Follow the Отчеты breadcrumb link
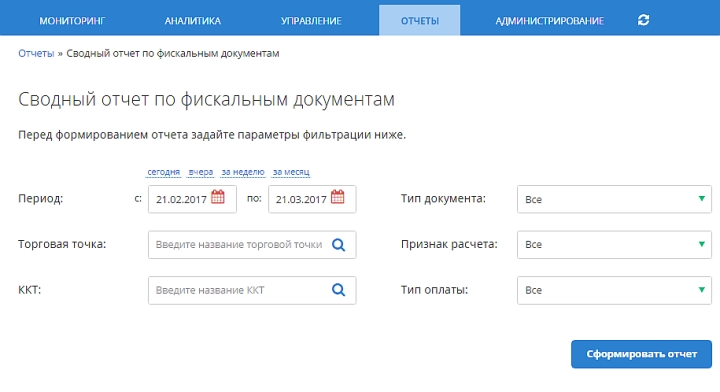This screenshot has height=392, width=720. (x=36, y=53)
